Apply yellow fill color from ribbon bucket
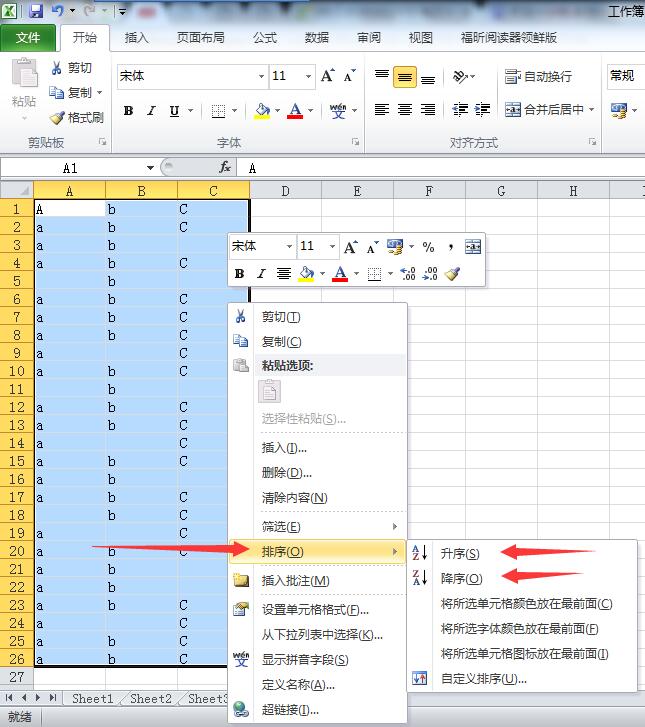645x727 pixels. click(262, 111)
